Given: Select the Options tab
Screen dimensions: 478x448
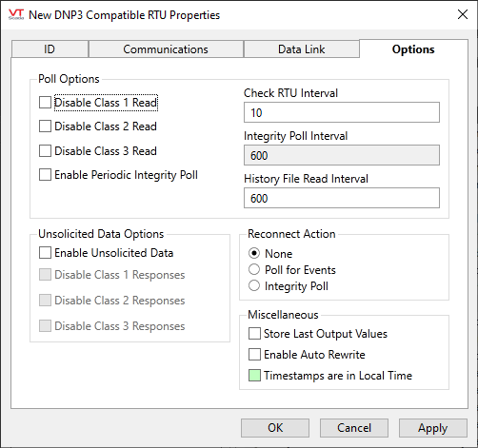Looking at the screenshot, I should point(413,49).
